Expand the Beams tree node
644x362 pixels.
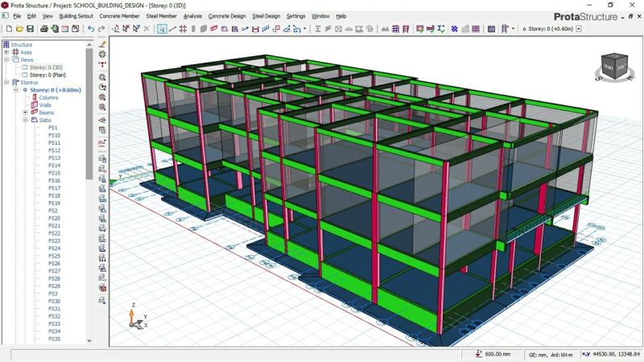coord(25,113)
